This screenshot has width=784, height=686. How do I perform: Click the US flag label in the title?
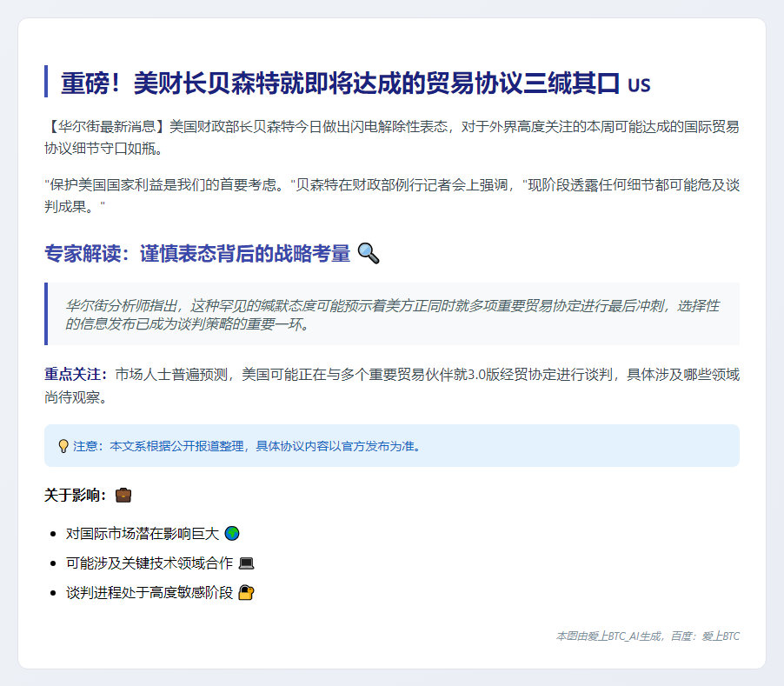click(639, 85)
